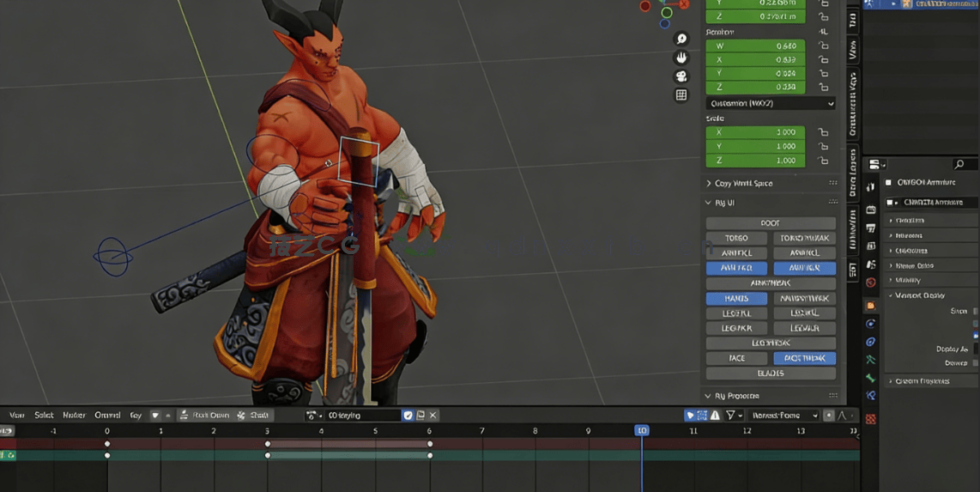Click the ROOT rig layer button
This screenshot has height=492, width=980.
point(771,223)
